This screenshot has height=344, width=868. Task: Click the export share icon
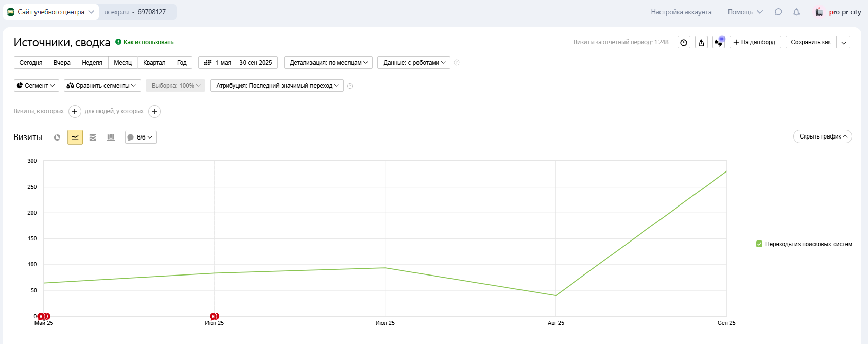pyautogui.click(x=701, y=42)
